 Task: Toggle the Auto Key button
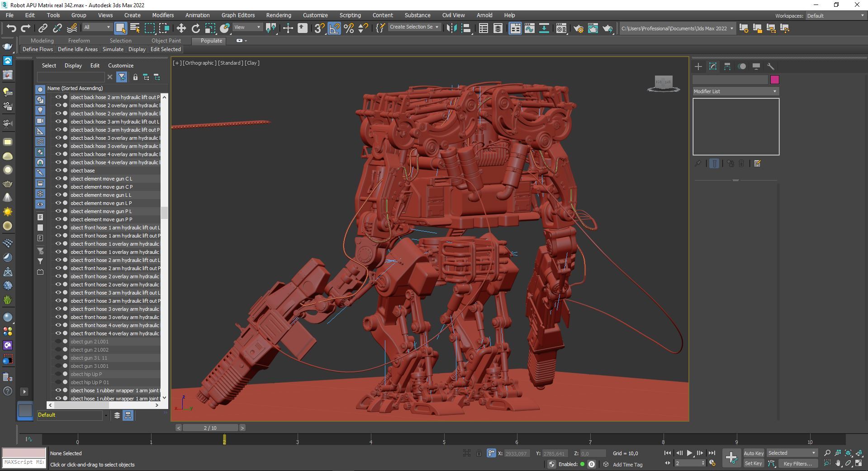coord(753,453)
